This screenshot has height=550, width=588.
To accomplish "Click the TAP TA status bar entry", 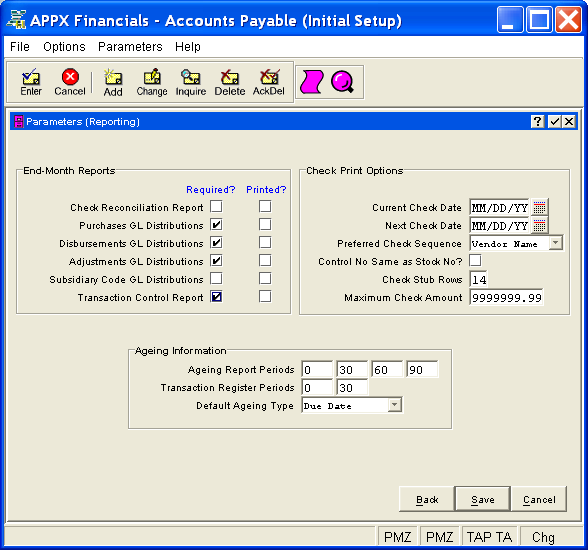I will (x=489, y=537).
